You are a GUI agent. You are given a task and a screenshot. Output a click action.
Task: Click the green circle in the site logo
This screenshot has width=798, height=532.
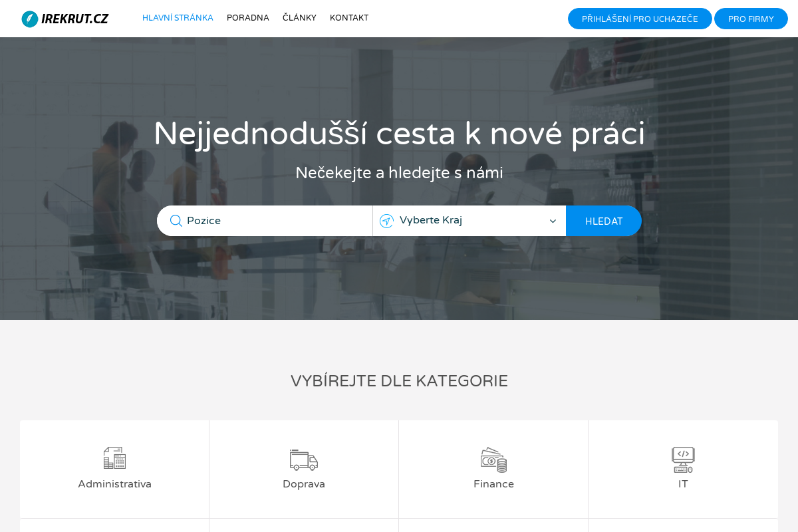coord(30,19)
